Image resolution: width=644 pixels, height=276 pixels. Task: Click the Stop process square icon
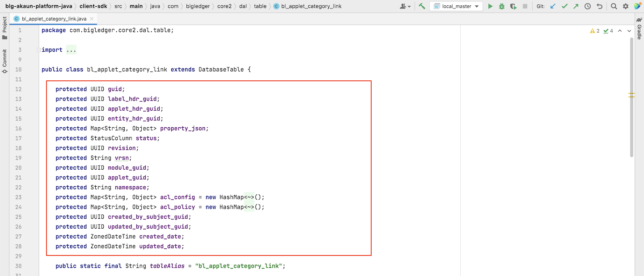(525, 6)
